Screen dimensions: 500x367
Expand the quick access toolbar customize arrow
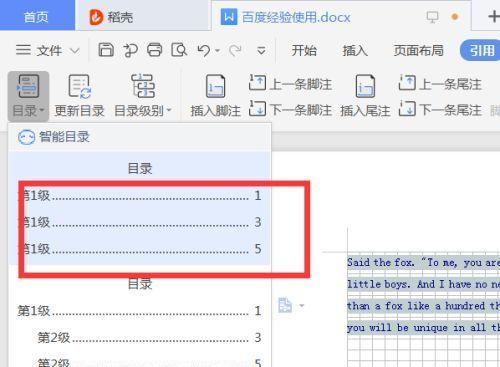tap(261, 51)
